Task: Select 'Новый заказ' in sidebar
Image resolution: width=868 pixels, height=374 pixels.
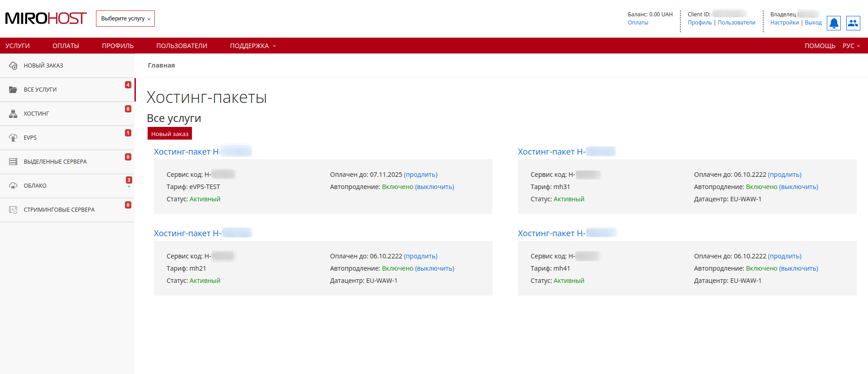Action: coord(67,66)
